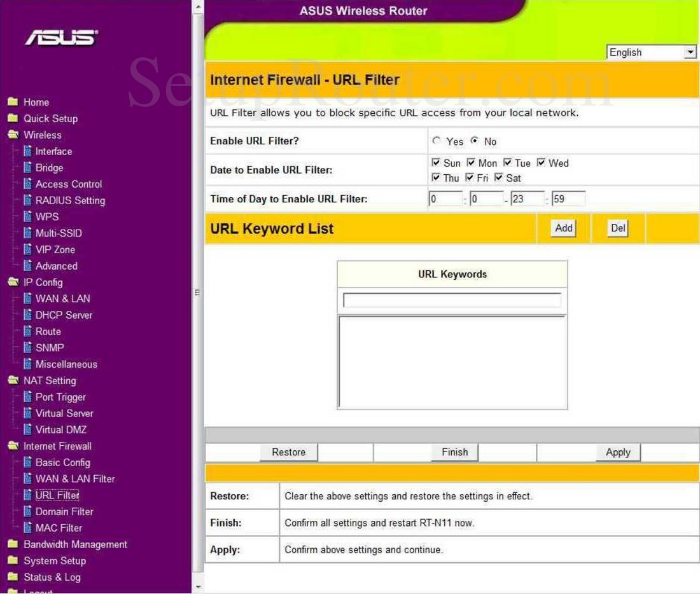Select Yes to enable URL Filter
The image size is (700, 594).
coord(437,141)
